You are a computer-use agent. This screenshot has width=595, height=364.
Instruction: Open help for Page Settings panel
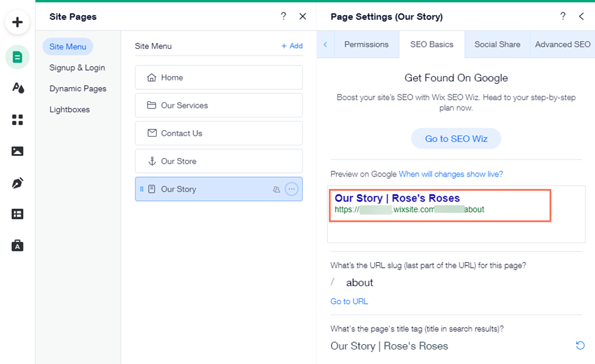coord(563,17)
